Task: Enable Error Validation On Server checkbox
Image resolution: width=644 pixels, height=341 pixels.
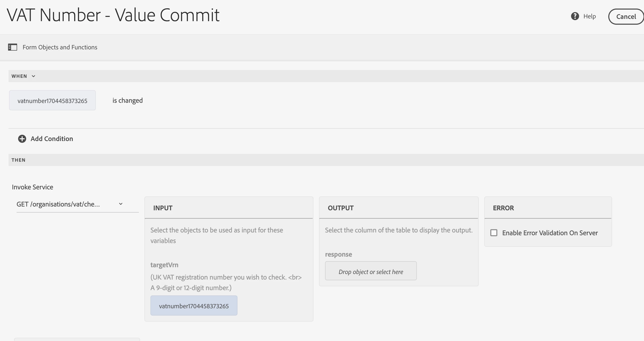Action: coord(494,233)
